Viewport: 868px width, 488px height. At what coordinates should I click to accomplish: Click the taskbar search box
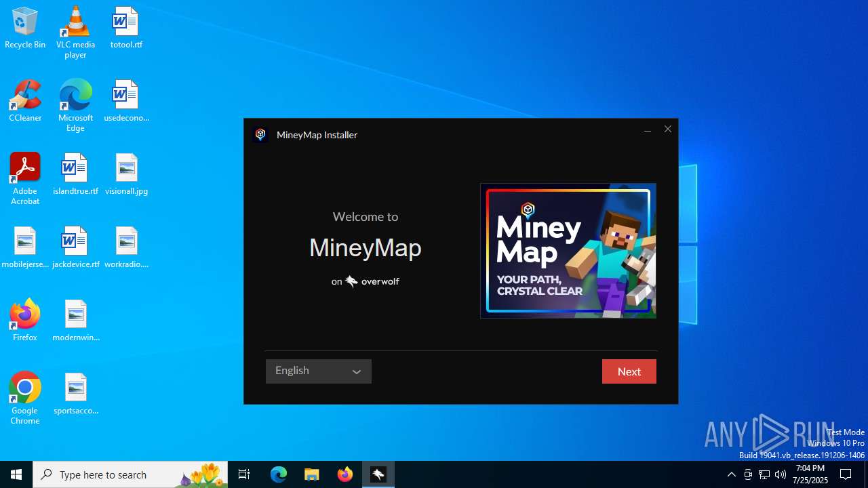pos(130,474)
